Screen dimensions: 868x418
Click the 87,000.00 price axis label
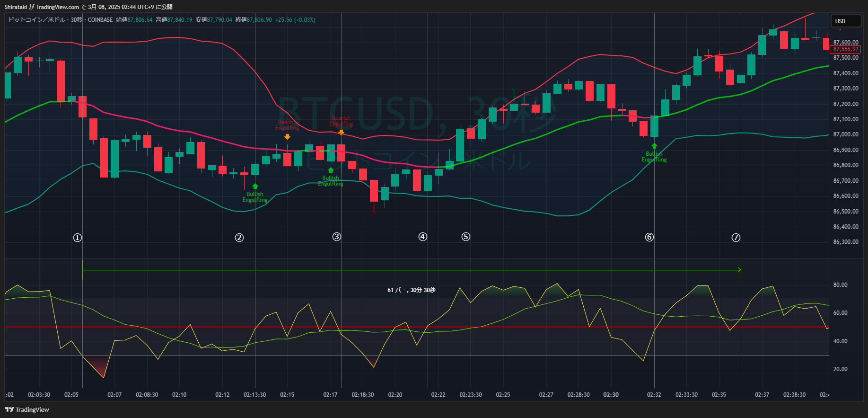coord(846,134)
